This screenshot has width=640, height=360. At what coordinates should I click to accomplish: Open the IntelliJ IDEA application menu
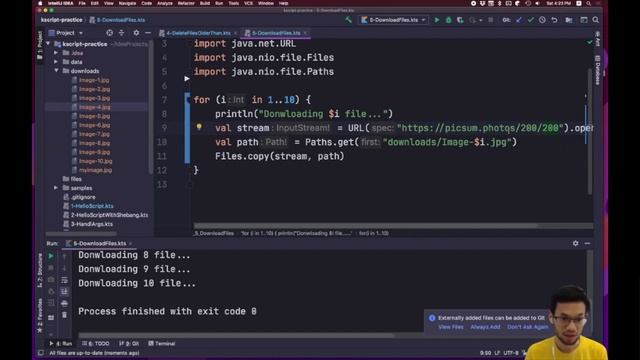coord(60,3)
